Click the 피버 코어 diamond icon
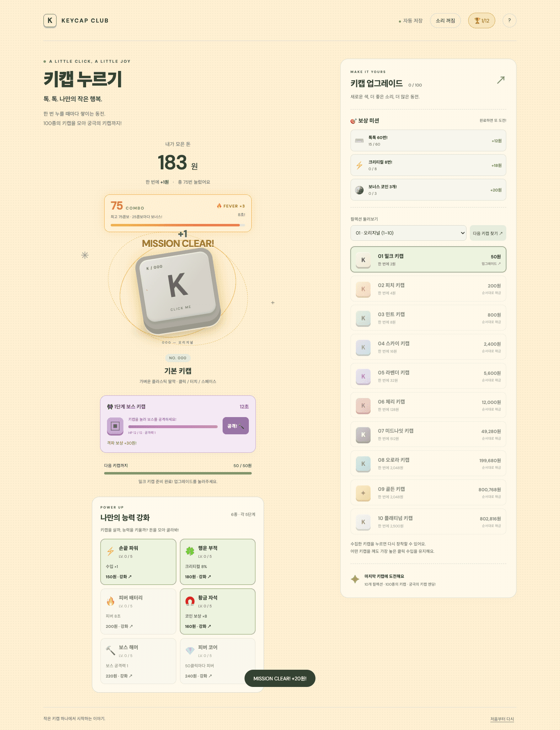Screen dimensions: 560x730 pyautogui.click(x=190, y=651)
